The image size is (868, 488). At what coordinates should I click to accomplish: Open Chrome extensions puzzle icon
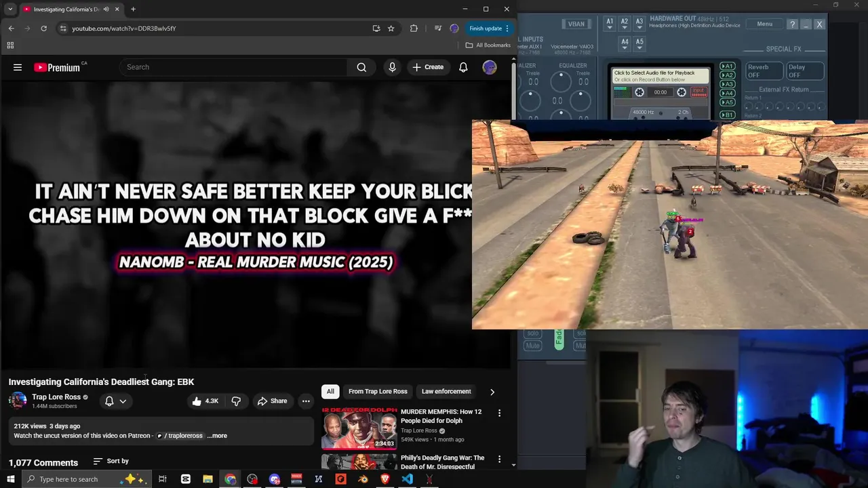tap(414, 28)
